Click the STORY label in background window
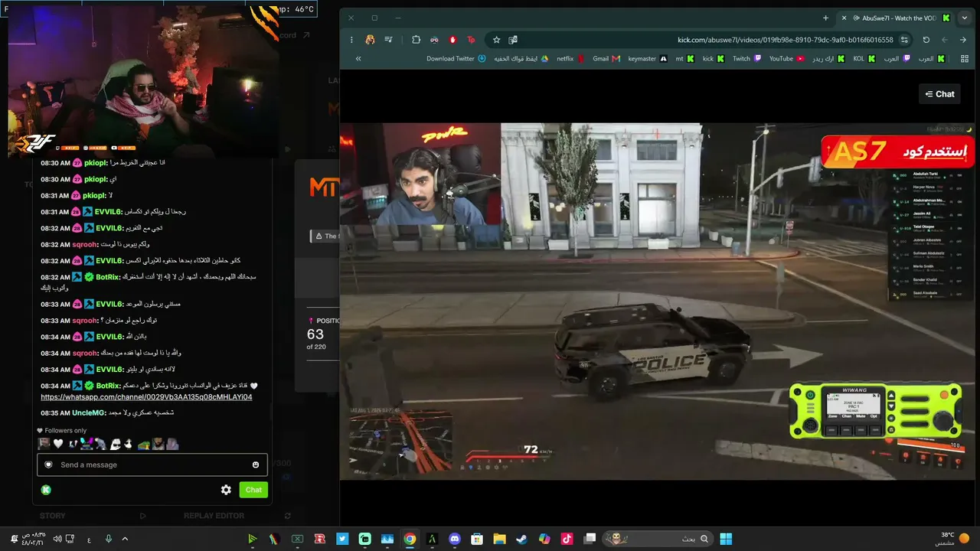The height and width of the screenshot is (551, 980). 53,516
